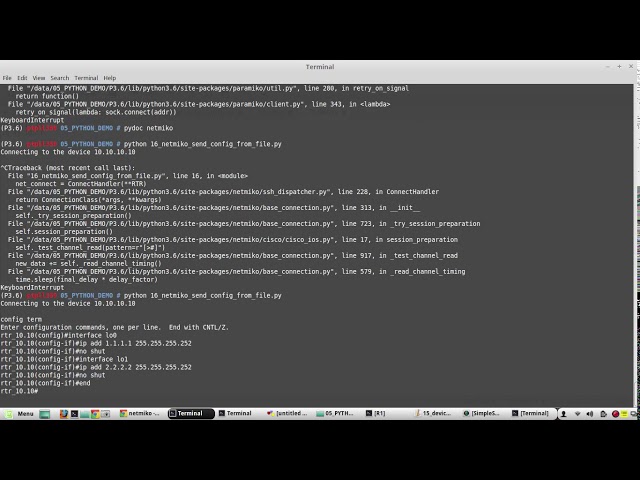Click 'Enter configuration commands' line
The width and height of the screenshot is (640, 480).
coord(115,327)
